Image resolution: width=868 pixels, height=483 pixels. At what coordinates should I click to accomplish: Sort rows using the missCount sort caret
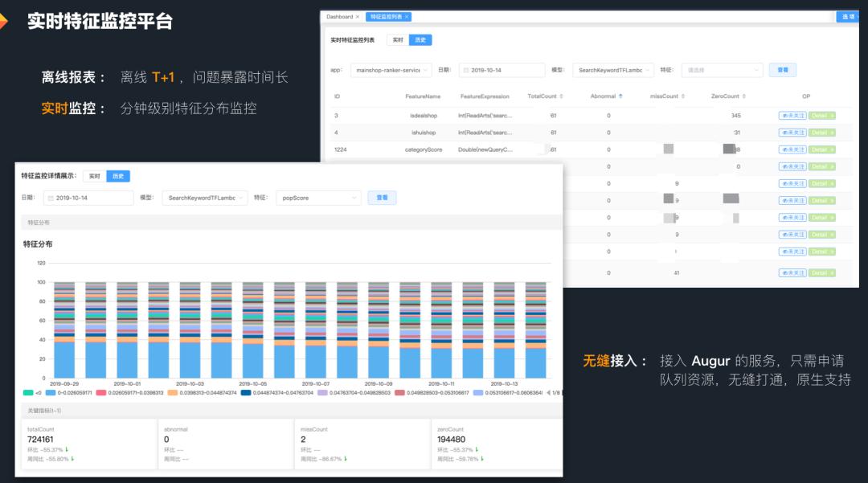(x=682, y=96)
